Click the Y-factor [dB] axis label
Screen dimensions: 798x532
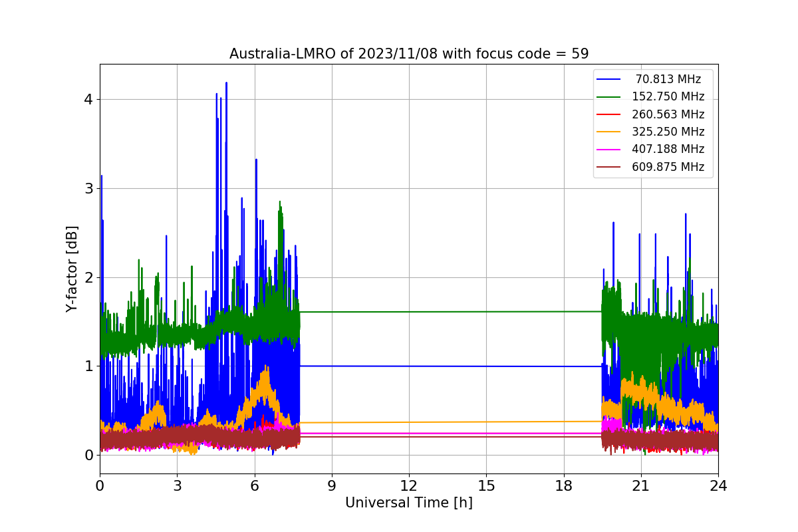72,269
